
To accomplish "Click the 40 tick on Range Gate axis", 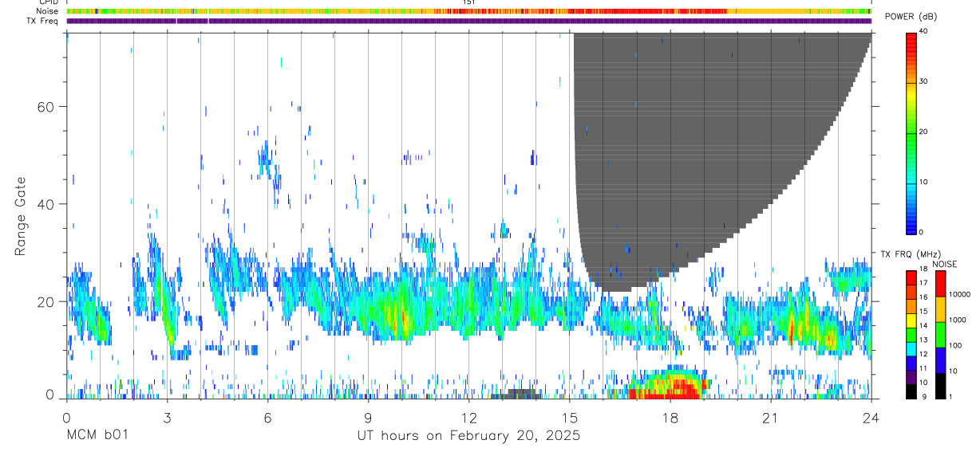I will pyautogui.click(x=47, y=204).
